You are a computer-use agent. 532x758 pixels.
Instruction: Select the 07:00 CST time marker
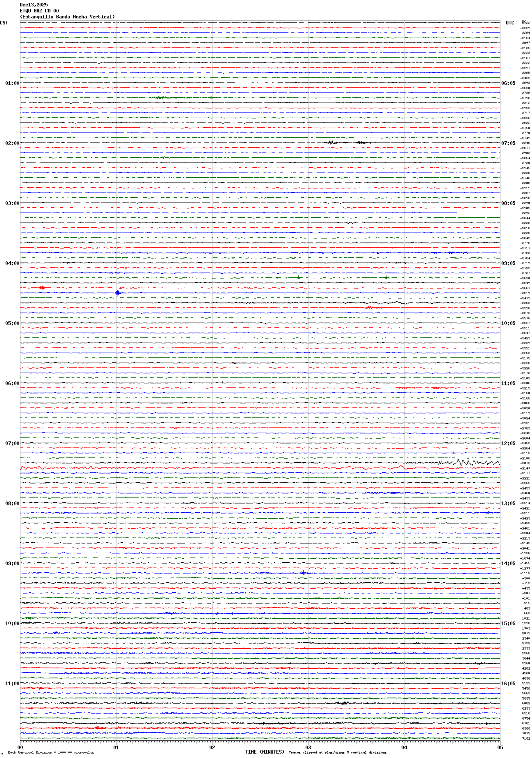(12, 443)
